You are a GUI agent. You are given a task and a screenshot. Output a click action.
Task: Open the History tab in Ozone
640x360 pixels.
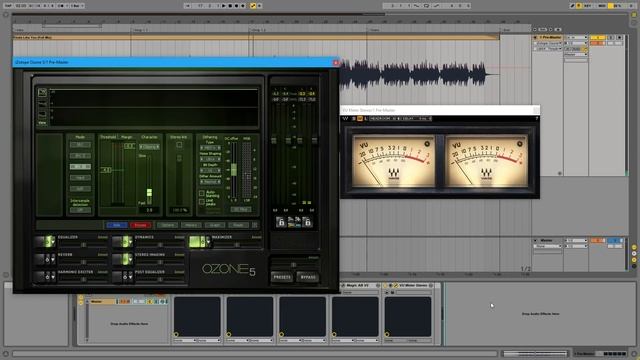191,225
